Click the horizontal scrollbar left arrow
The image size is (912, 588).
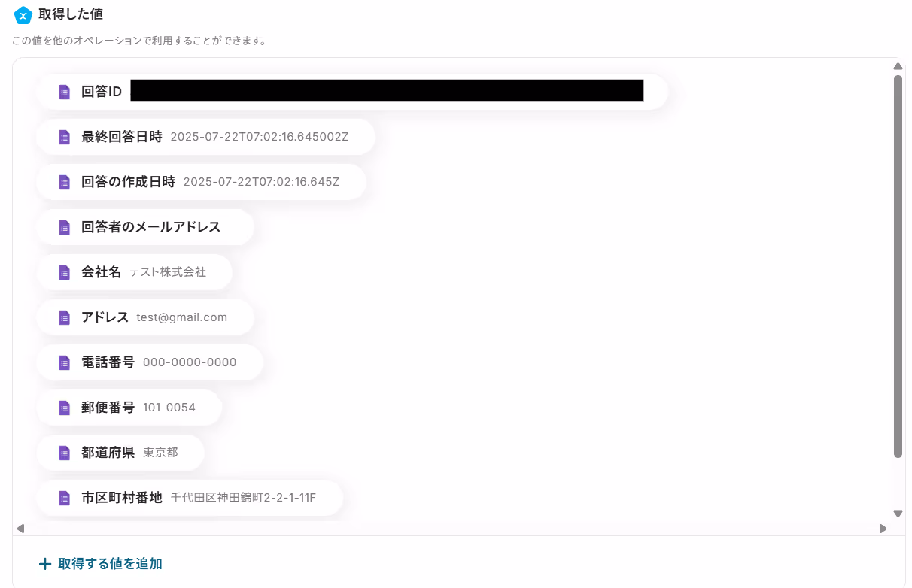click(x=21, y=529)
